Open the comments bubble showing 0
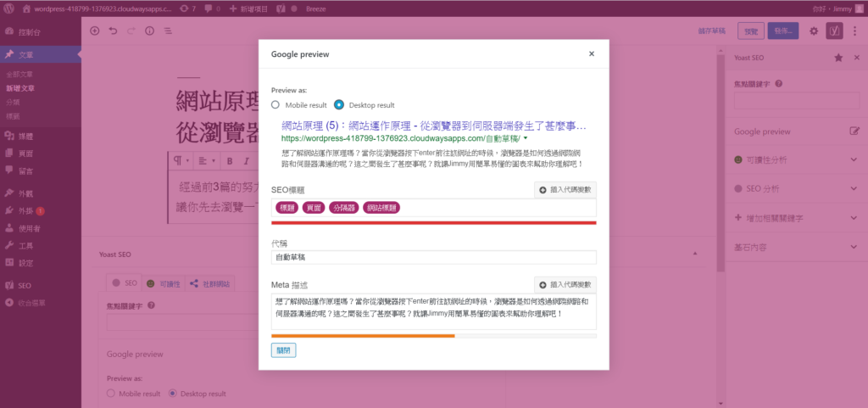 [213, 8]
